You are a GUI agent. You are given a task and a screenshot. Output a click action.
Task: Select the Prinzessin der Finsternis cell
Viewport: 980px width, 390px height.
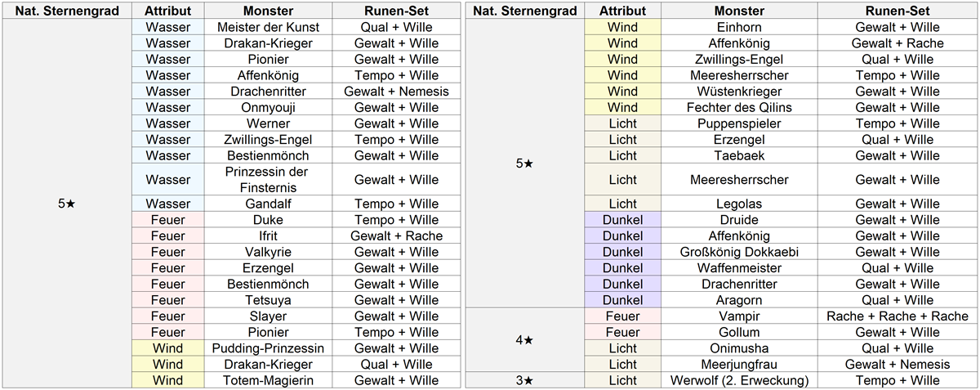pos(268,180)
